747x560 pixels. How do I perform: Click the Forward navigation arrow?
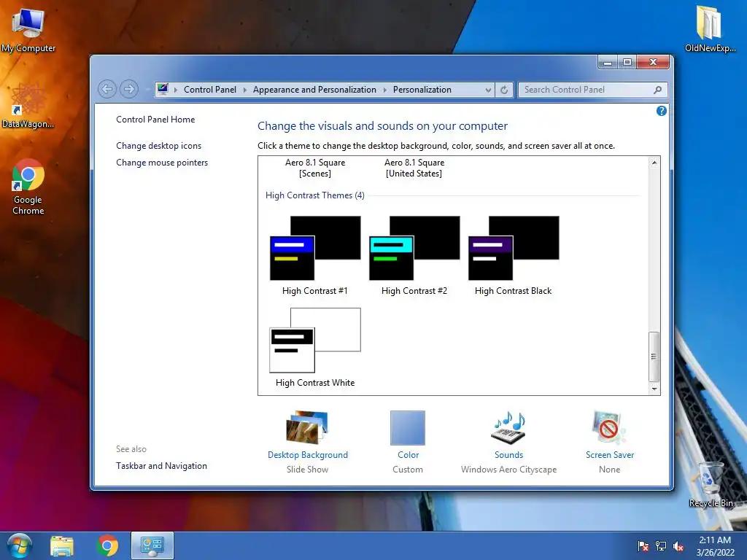pos(129,89)
